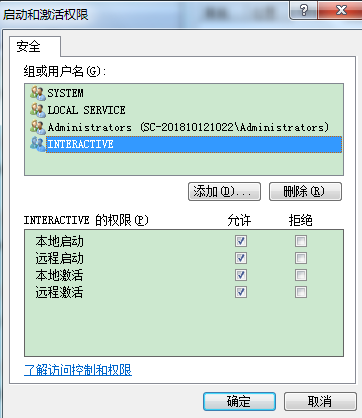Confirm with the 确定 button
The height and width of the screenshot is (418, 362).
[239, 401]
